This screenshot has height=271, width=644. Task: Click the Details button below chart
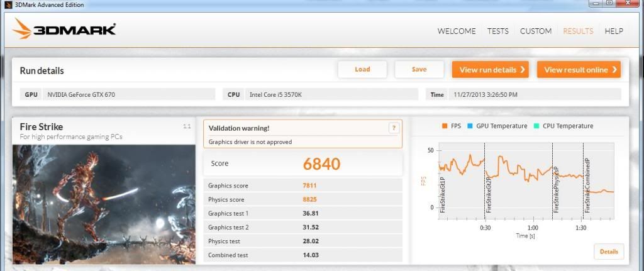coord(608,252)
